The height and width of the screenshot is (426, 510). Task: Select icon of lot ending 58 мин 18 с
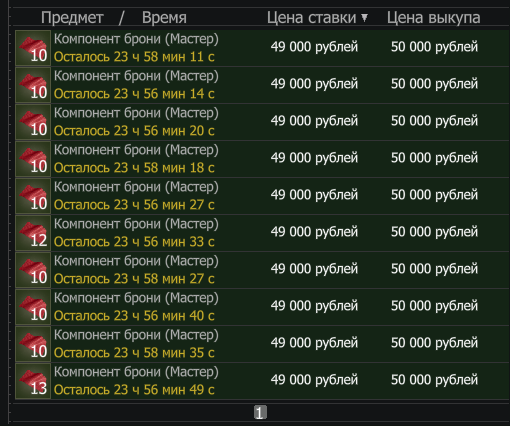tap(33, 159)
